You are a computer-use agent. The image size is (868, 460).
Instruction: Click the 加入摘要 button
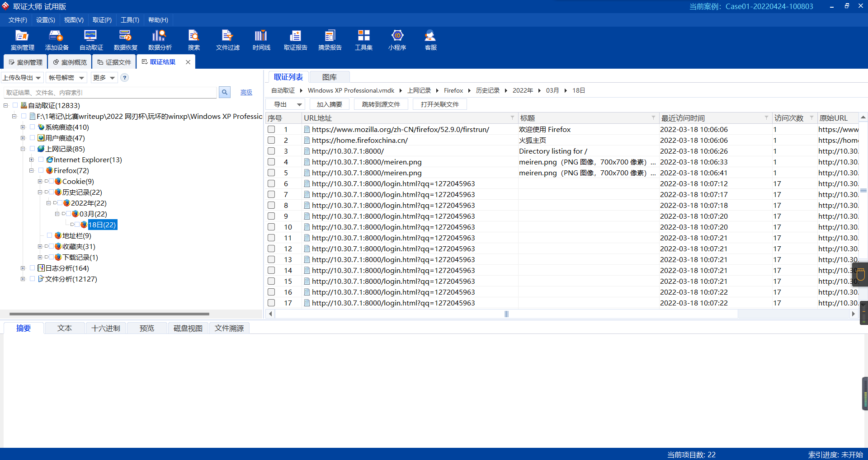point(330,104)
